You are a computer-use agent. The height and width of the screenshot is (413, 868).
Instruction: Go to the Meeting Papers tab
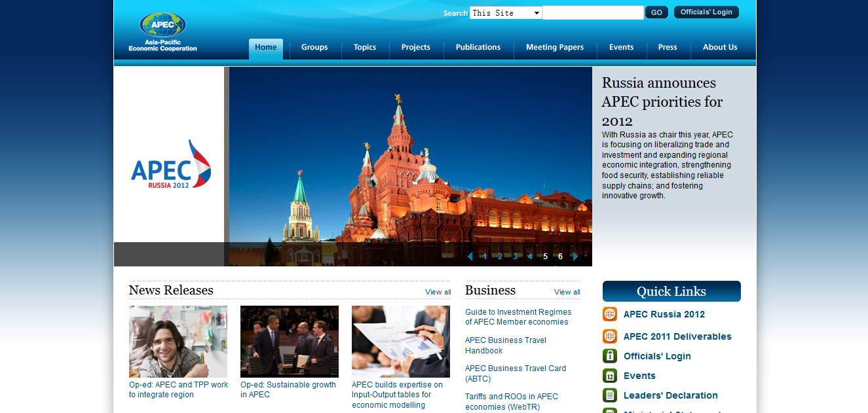pos(555,47)
